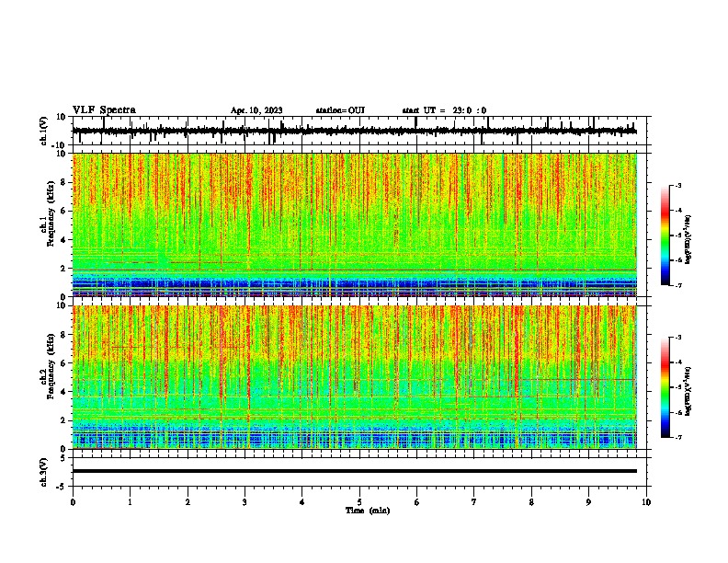The image size is (728, 563).
Task: Click the time axis tick label "9"
Action: click(x=588, y=502)
